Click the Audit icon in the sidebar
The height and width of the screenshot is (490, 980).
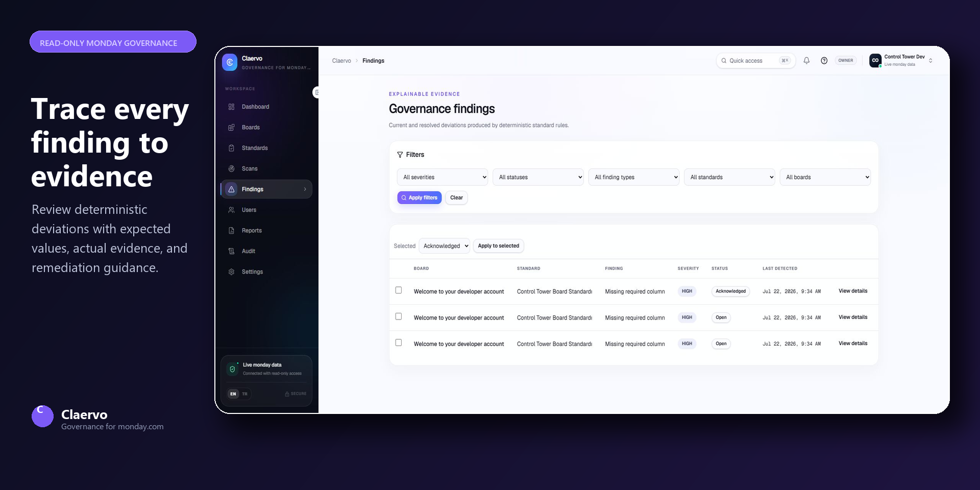(231, 251)
